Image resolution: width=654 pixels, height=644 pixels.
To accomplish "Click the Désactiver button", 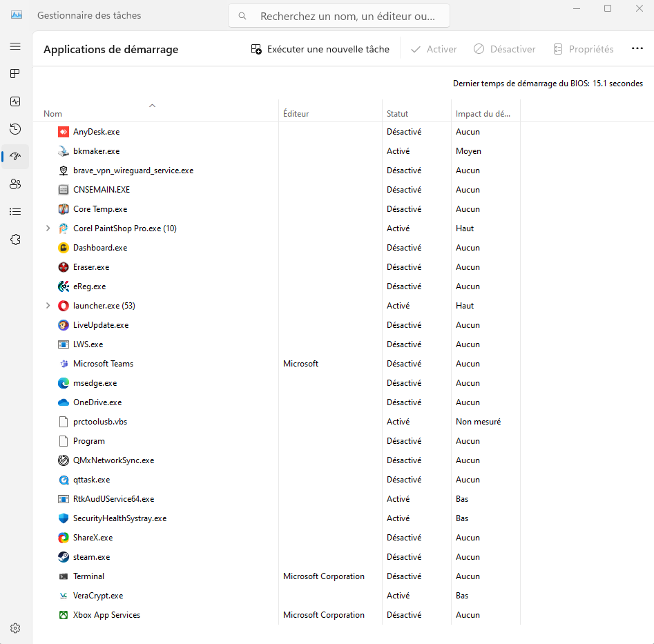I will (x=505, y=49).
